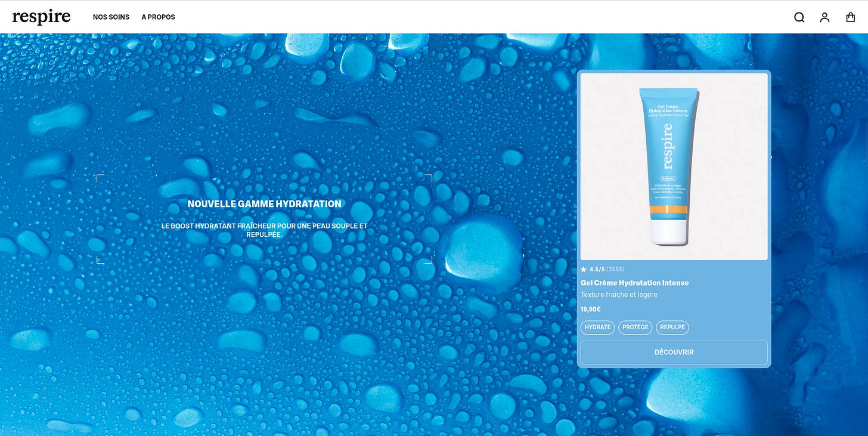Go to home via respire logo

tap(41, 17)
